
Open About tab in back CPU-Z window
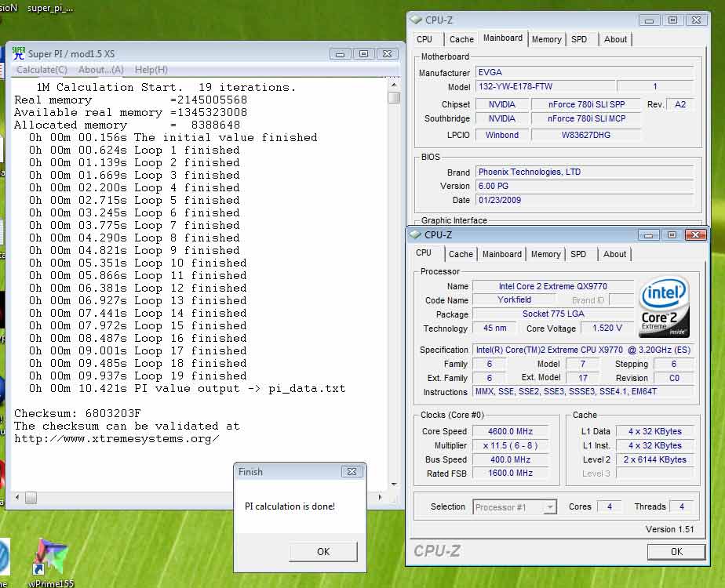click(x=615, y=39)
